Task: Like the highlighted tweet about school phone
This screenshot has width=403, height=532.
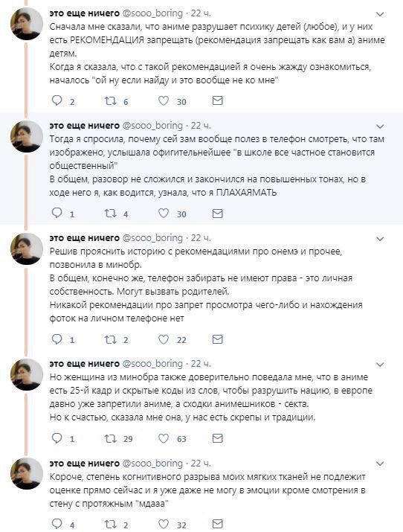Action: pyautogui.click(x=164, y=214)
